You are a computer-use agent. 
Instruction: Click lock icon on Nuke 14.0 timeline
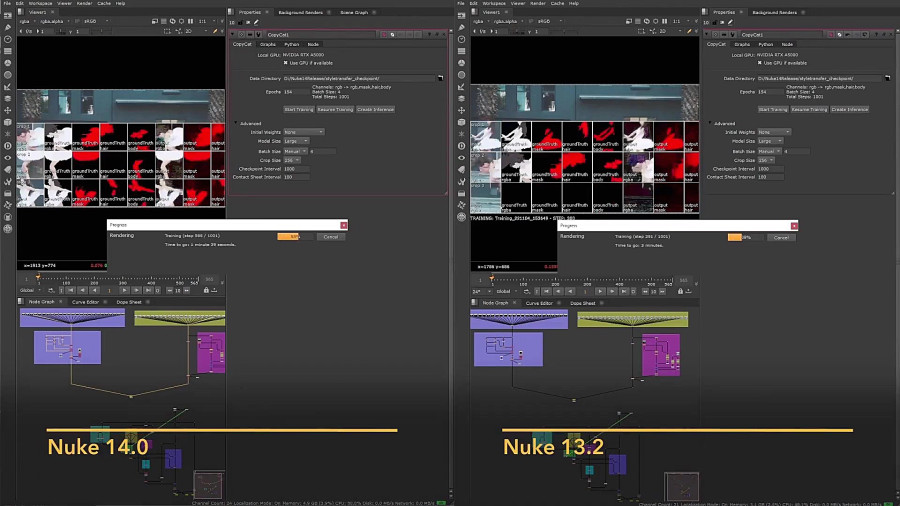[x=206, y=290]
